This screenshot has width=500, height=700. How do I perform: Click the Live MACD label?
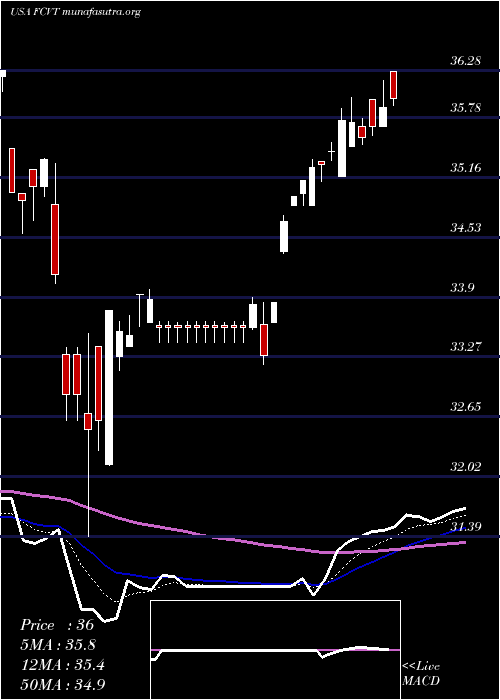[421, 673]
